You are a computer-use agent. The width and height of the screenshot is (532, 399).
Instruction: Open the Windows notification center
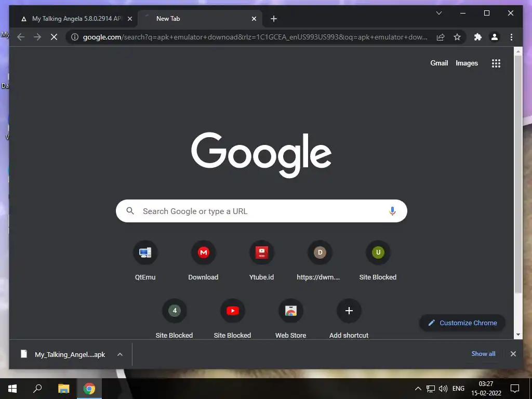tap(515, 389)
